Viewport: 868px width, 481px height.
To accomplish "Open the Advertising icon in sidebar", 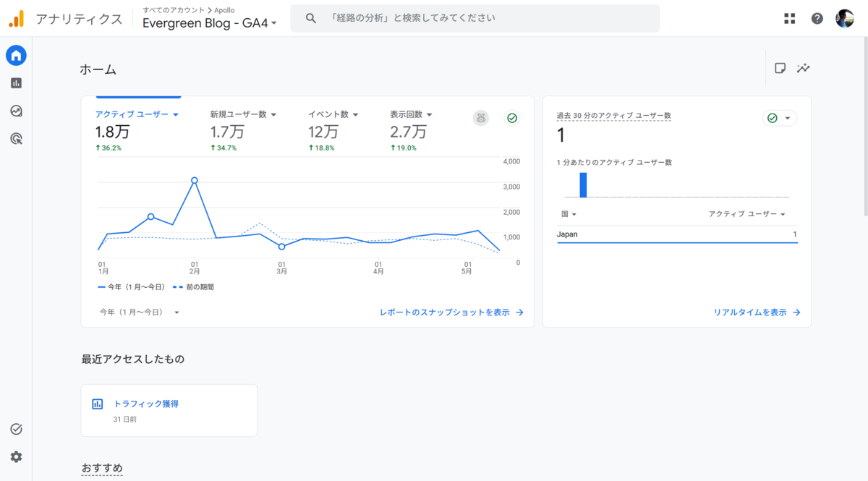I will pos(16,138).
